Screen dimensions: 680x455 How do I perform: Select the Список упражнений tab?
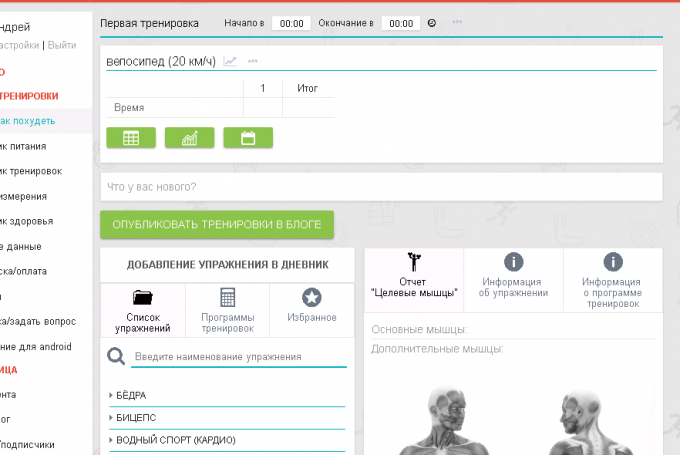point(143,310)
